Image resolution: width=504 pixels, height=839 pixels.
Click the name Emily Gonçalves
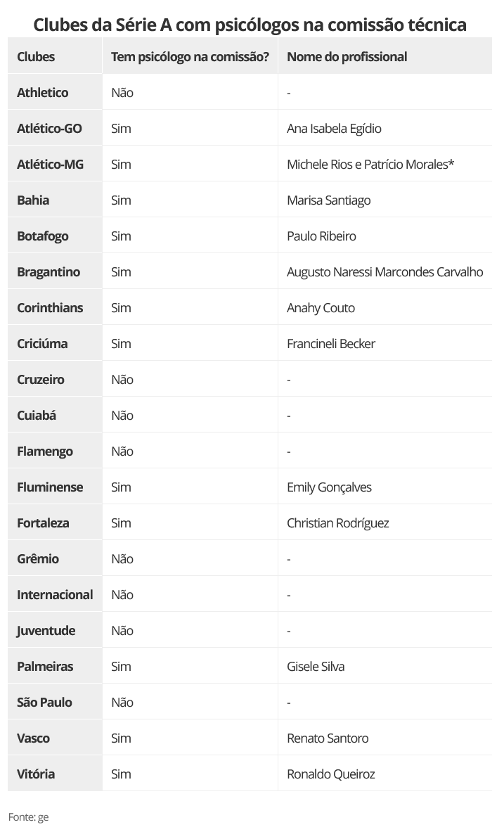329,487
